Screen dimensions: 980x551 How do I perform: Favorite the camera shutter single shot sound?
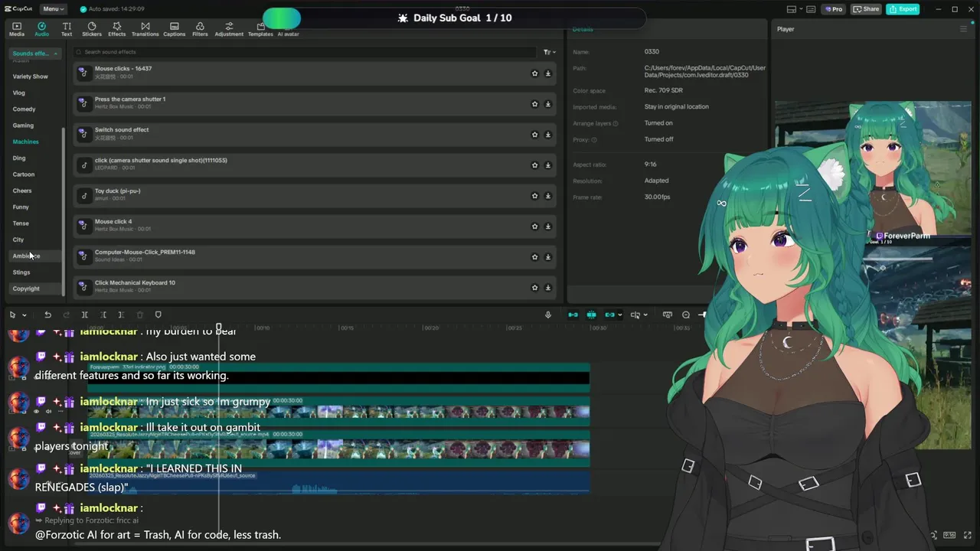[535, 165]
